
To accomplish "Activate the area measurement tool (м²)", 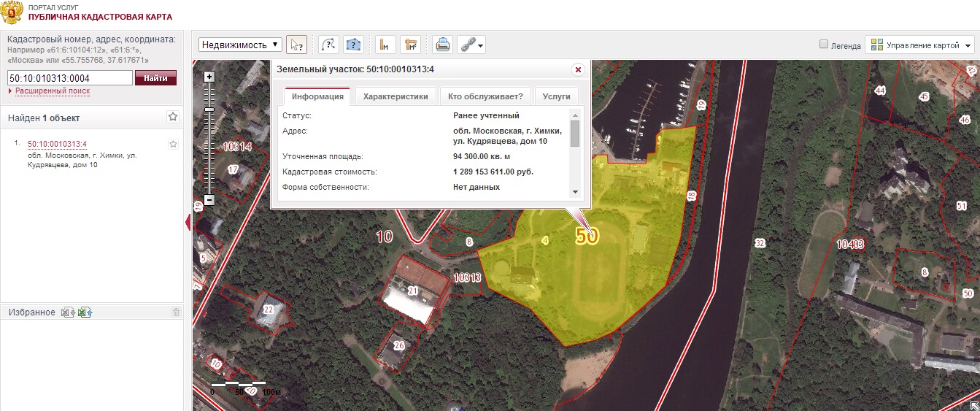I will click(412, 45).
